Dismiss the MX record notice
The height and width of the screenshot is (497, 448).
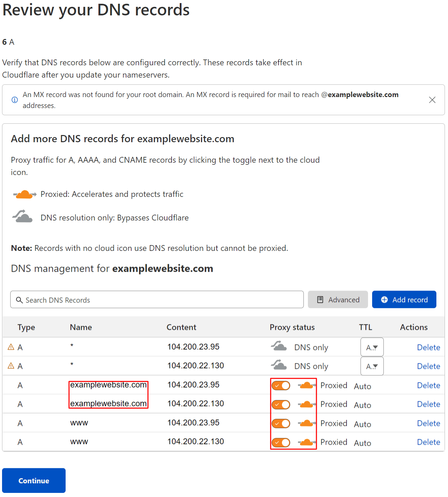(x=432, y=100)
